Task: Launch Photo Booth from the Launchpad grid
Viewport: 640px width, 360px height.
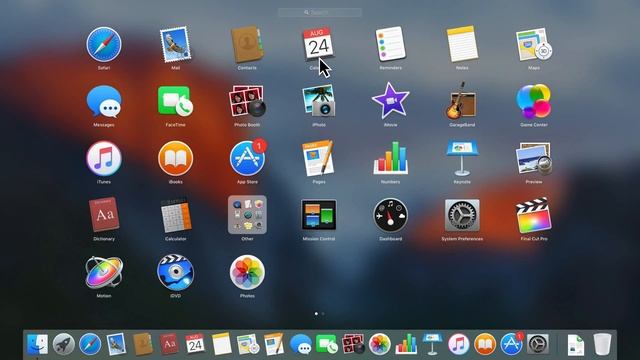Action: click(x=247, y=101)
